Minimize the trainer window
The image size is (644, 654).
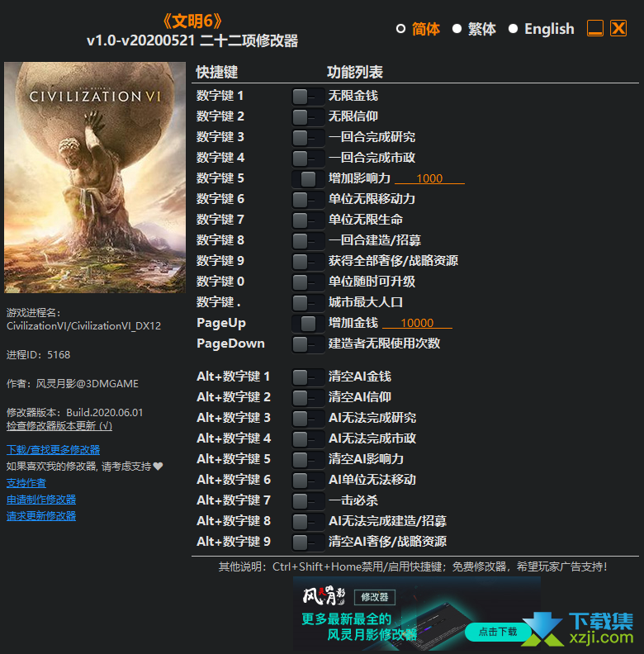595,28
